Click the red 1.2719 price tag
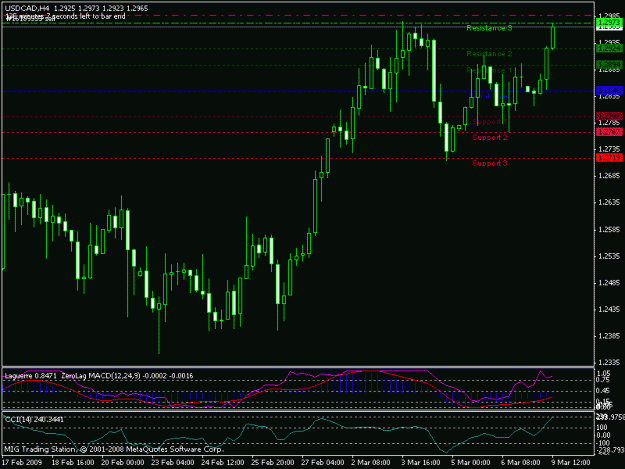Screen dimensions: 625x469 pyautogui.click(x=609, y=158)
